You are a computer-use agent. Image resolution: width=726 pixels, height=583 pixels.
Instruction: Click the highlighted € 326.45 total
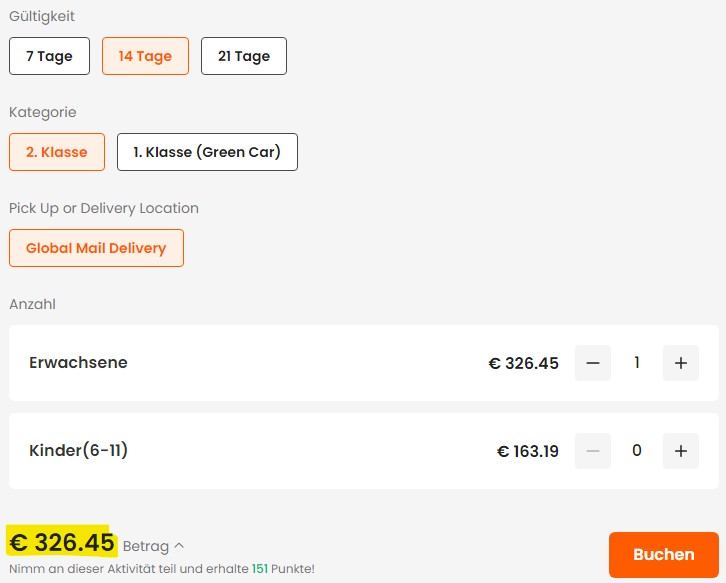click(62, 542)
